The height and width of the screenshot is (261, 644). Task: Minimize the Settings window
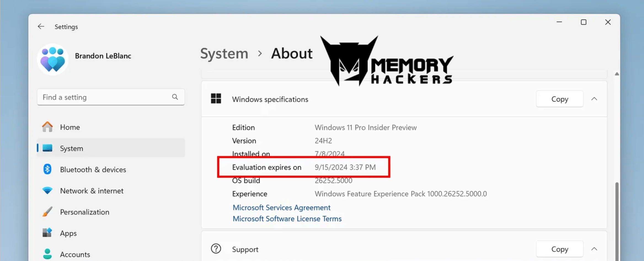pos(559,22)
